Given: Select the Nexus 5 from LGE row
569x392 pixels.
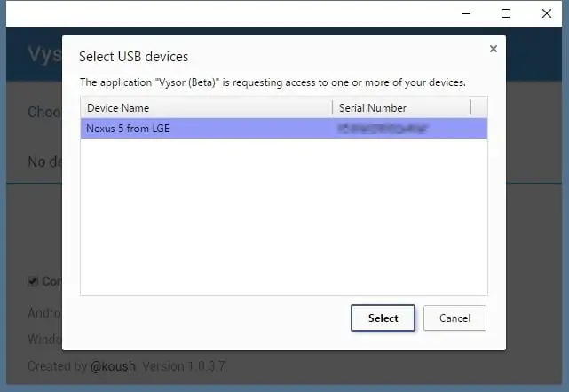Looking at the screenshot, I should point(284,129).
